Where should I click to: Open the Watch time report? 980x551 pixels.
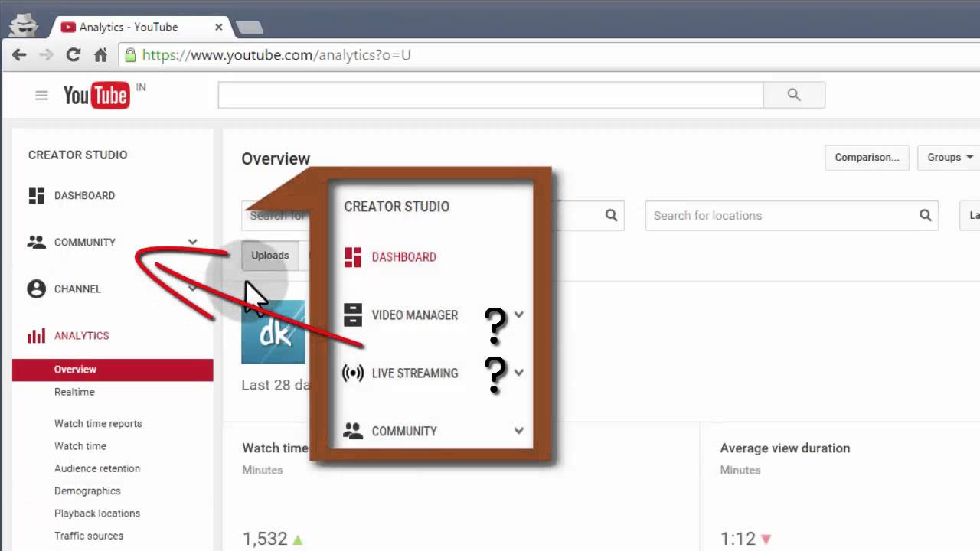80,446
